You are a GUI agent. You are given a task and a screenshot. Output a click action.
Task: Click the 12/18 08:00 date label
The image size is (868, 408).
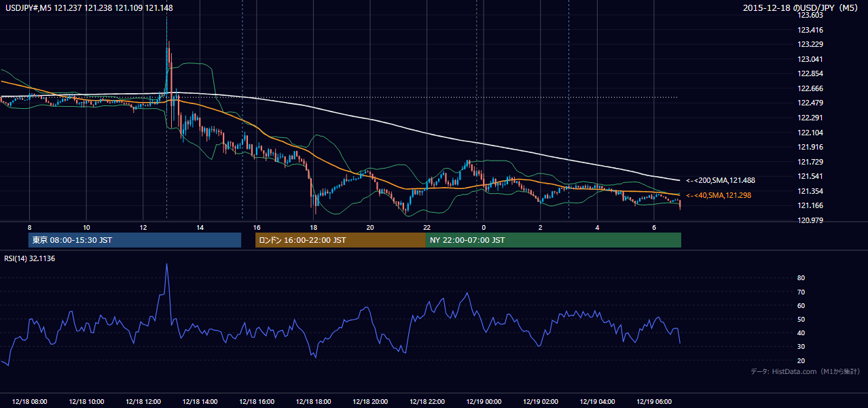(29, 402)
